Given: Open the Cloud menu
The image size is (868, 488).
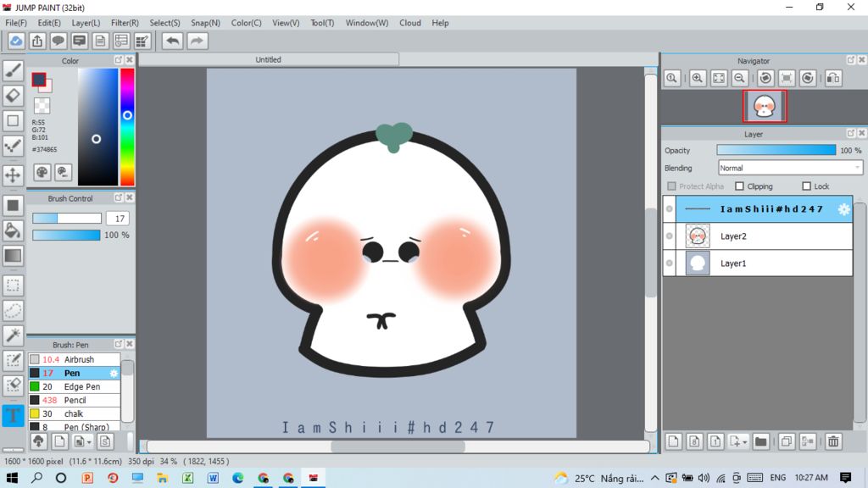Looking at the screenshot, I should 410,23.
